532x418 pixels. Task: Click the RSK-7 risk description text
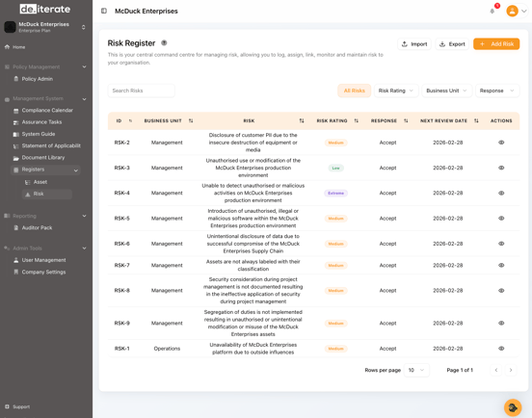coord(253,265)
